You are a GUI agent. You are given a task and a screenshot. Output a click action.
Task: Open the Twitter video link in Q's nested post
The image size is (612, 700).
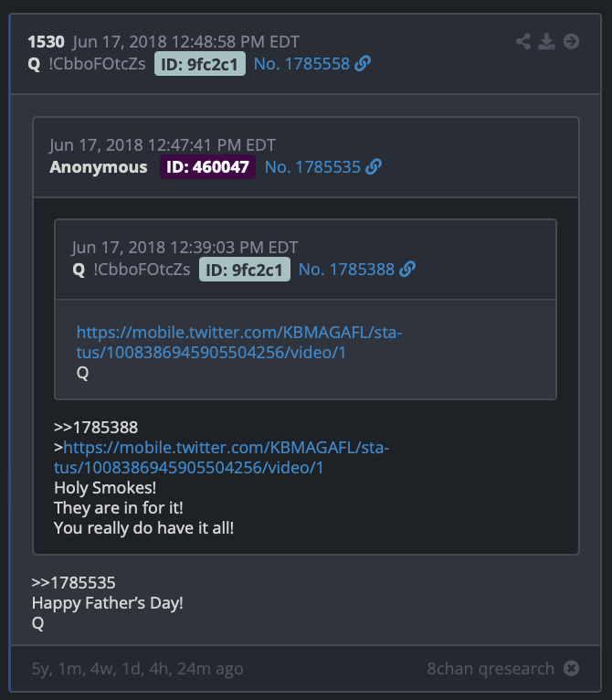click(239, 343)
